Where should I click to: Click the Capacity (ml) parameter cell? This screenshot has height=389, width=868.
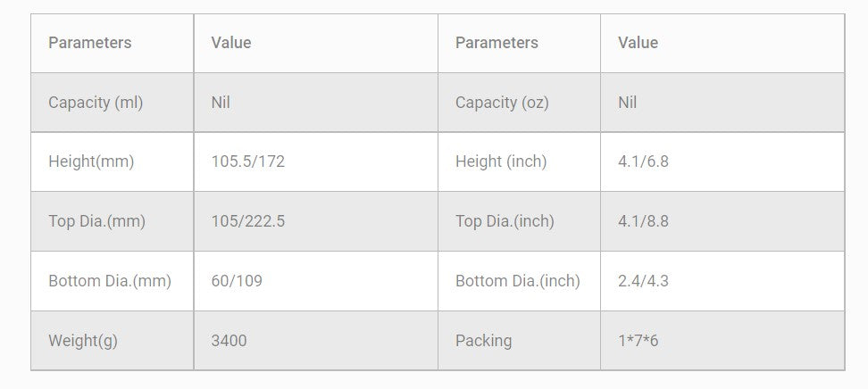pyautogui.click(x=96, y=103)
